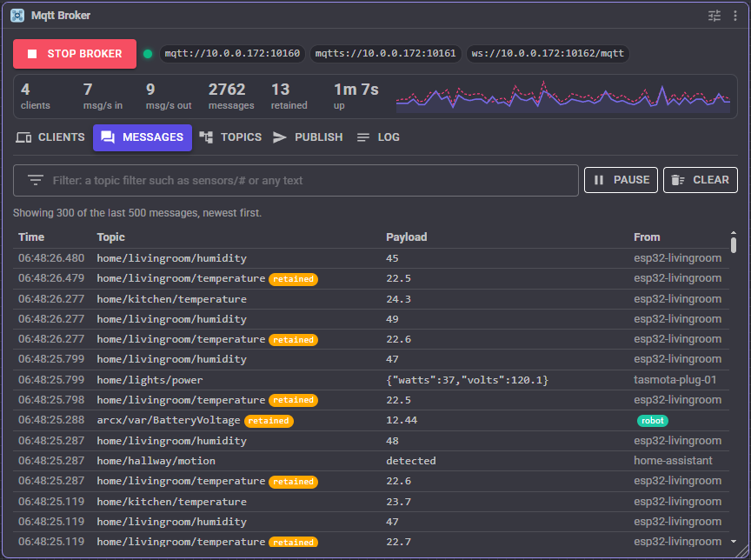Click the 2762 messages stat
Image resolution: width=751 pixels, height=560 pixels.
point(231,97)
